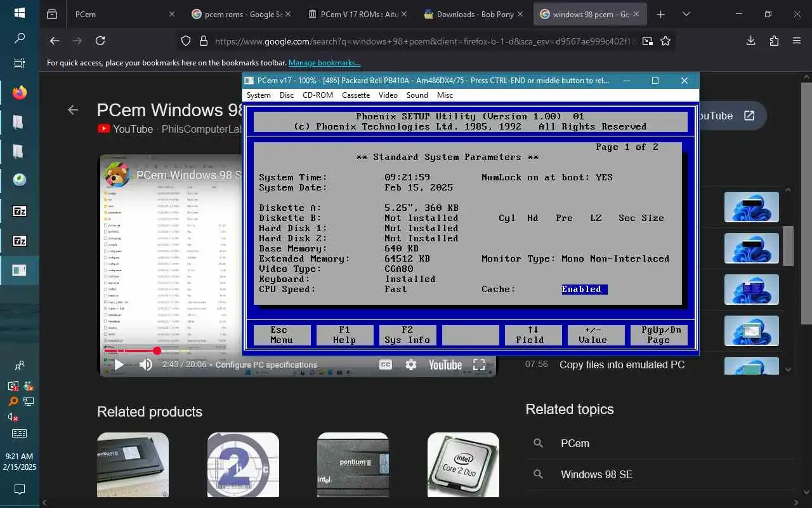The width and height of the screenshot is (812, 508).
Task: Click the chapter list down arrow
Action: pos(789,369)
